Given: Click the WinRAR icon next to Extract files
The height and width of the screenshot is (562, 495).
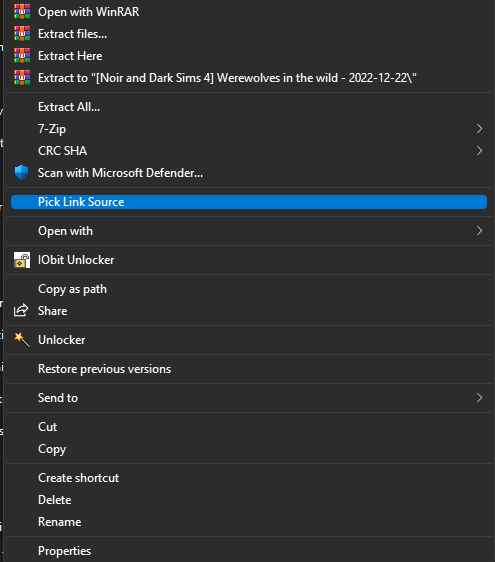Looking at the screenshot, I should point(22,34).
